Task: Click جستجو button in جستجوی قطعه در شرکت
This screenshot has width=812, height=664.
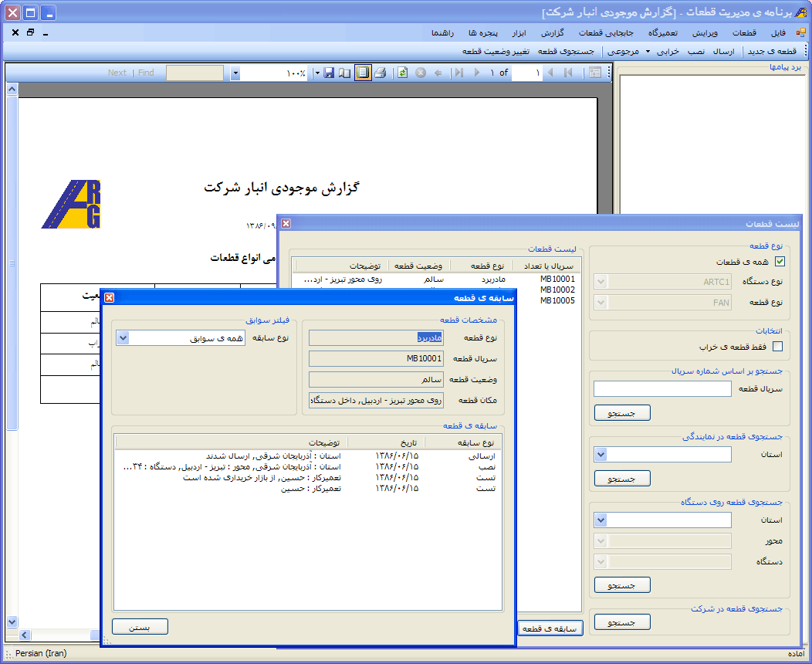Action: pos(622,622)
